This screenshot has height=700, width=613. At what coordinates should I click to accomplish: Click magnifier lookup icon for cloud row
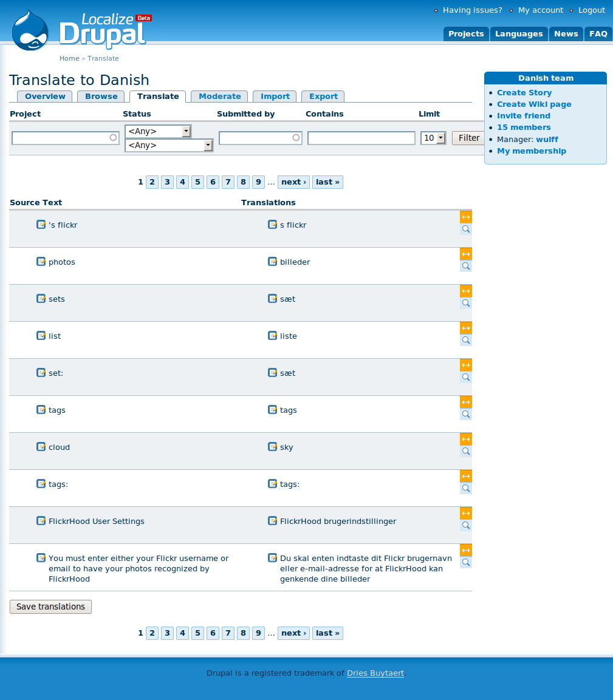(466, 451)
